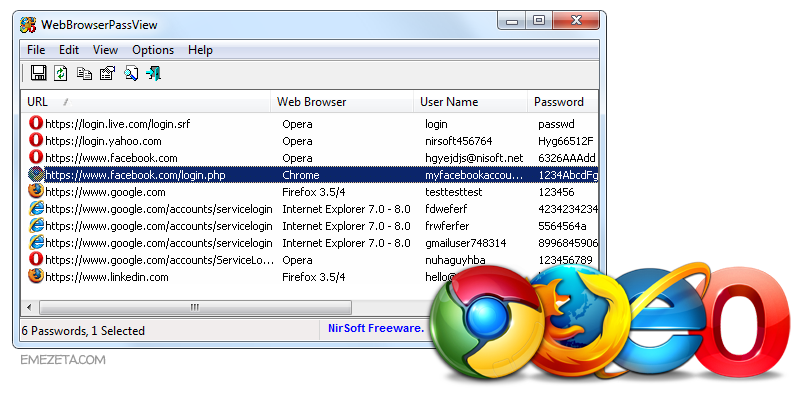Click the Refresh toolbar icon
The height and width of the screenshot is (396, 800).
click(x=61, y=73)
